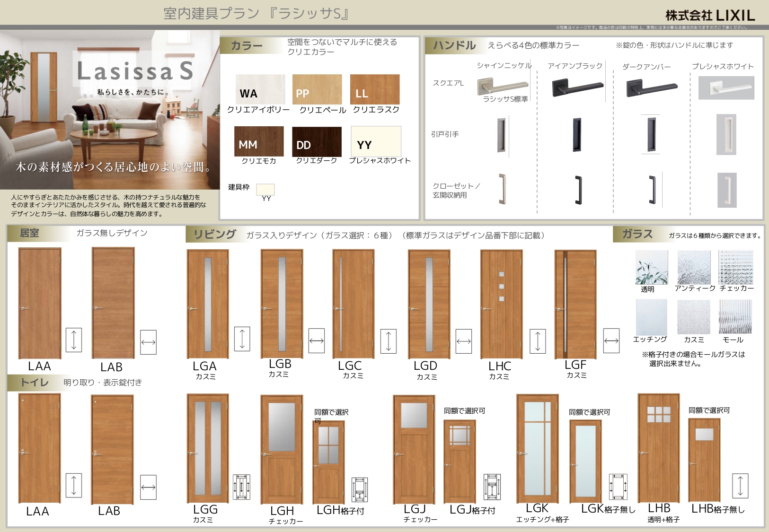Pick the シャインニッケル closet handle (クローゼット用)

pos(503,189)
